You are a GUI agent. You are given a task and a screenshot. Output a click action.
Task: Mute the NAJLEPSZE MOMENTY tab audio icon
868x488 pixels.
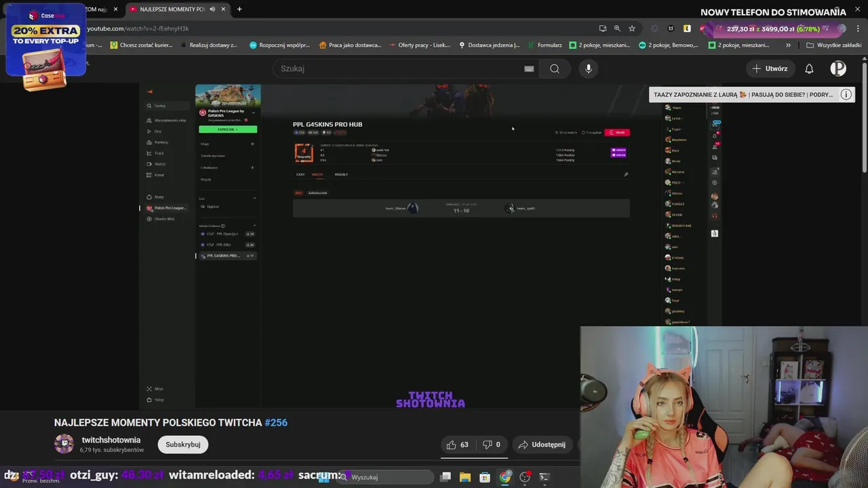point(212,9)
